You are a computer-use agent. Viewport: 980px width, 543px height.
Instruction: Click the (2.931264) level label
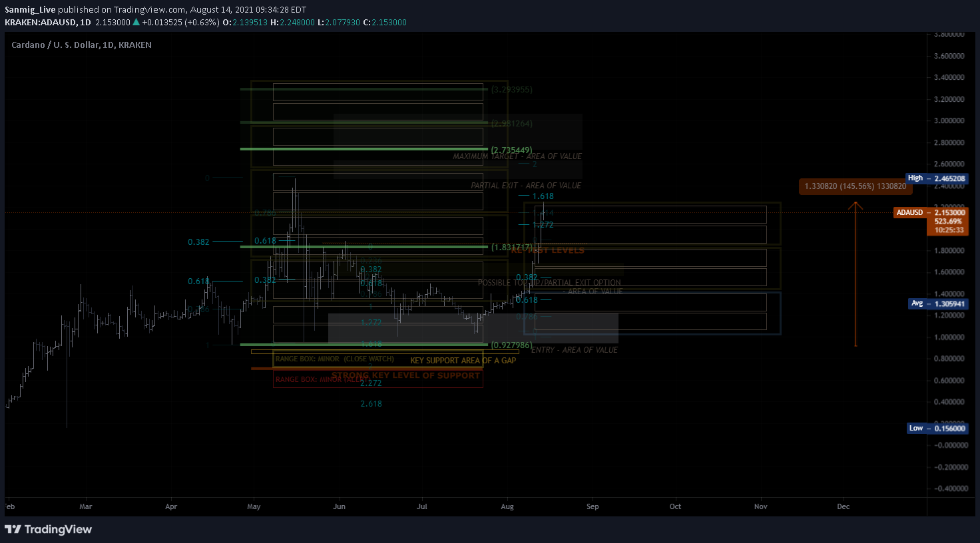pos(512,123)
